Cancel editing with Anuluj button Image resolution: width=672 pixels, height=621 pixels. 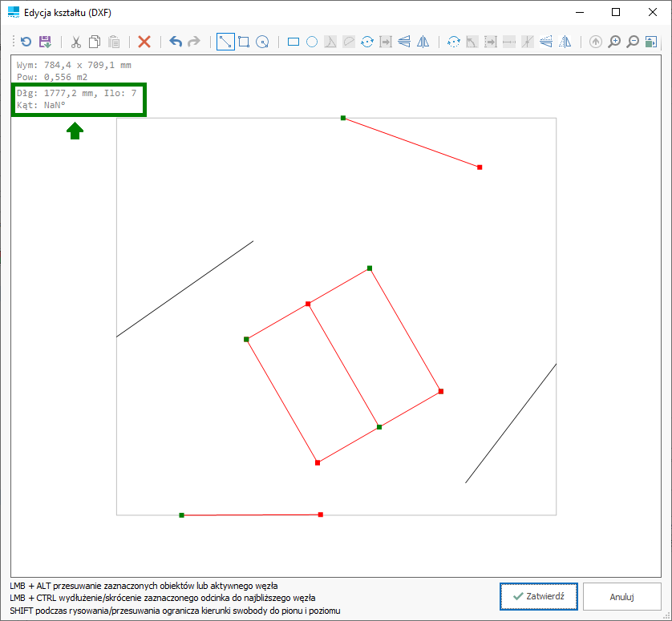pos(621,597)
